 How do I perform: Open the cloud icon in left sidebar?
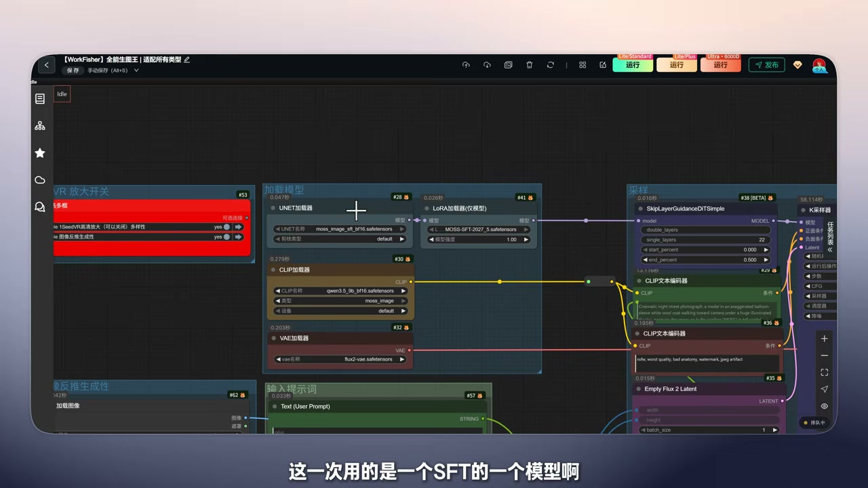coord(40,180)
